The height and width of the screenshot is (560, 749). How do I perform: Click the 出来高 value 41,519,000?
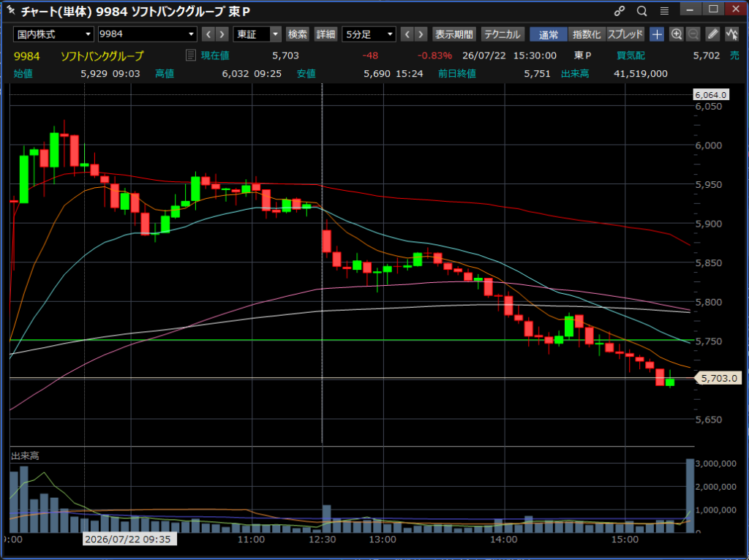[641, 74]
